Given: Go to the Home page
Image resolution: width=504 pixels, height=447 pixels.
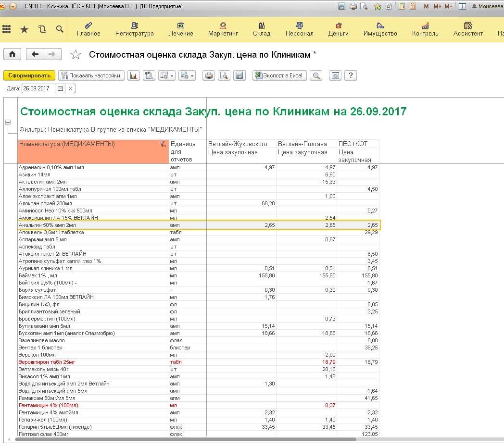Looking at the screenshot, I should (12, 54).
